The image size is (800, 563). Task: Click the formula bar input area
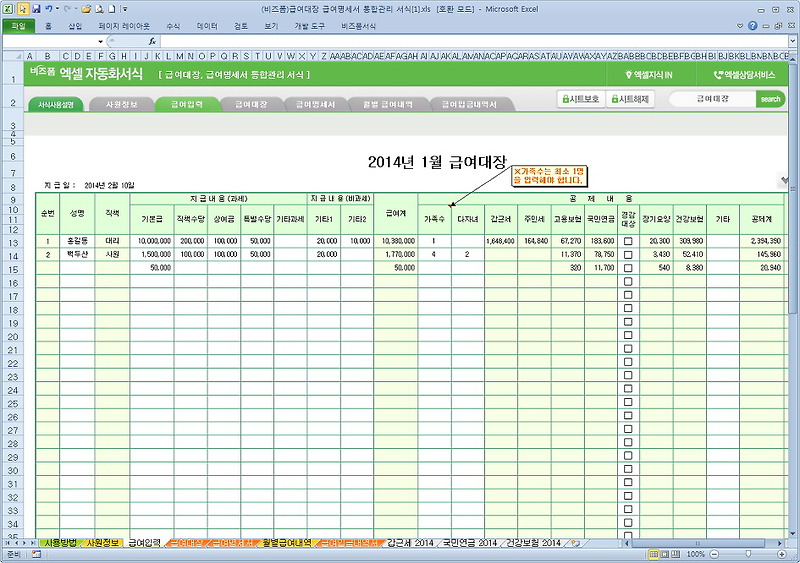point(474,41)
